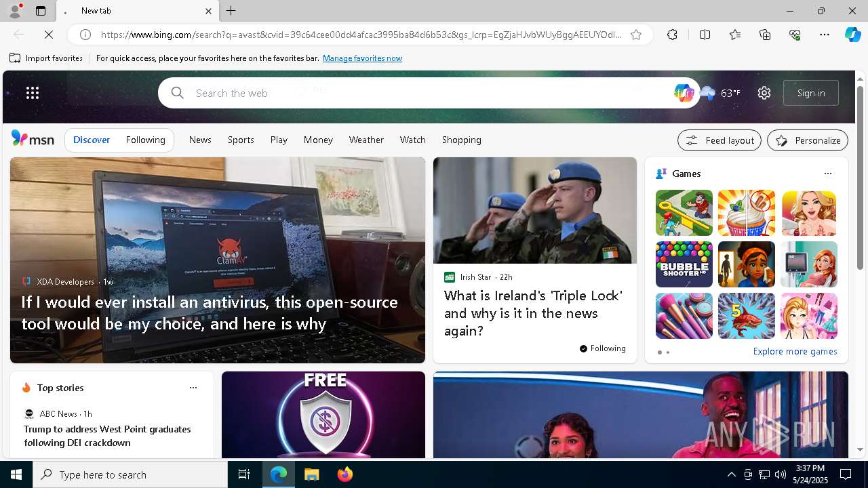This screenshot has width=868, height=488.
Task: Open Games card more options ellipsis
Action: click(x=828, y=174)
